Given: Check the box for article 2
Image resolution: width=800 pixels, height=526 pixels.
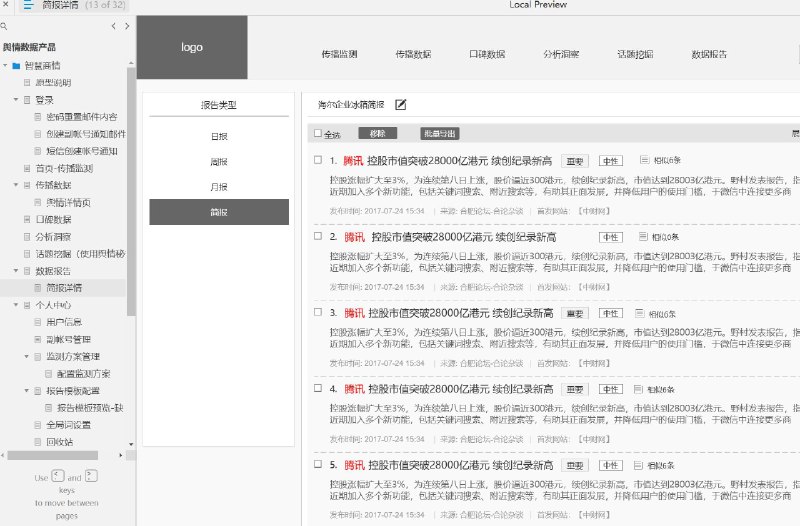Looking at the screenshot, I should click(x=318, y=236).
